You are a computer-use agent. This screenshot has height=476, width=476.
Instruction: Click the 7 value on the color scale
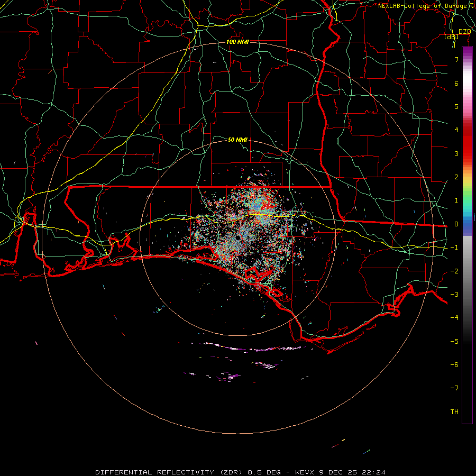coord(456,59)
